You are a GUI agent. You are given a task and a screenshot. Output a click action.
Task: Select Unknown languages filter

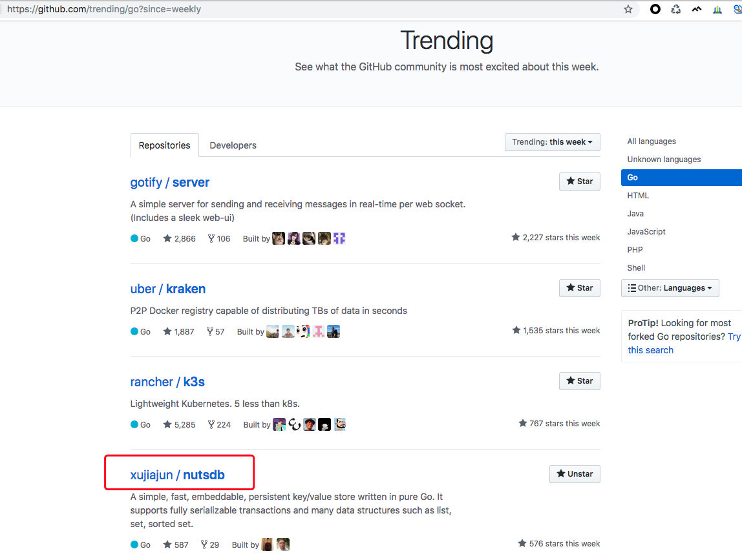tap(664, 160)
